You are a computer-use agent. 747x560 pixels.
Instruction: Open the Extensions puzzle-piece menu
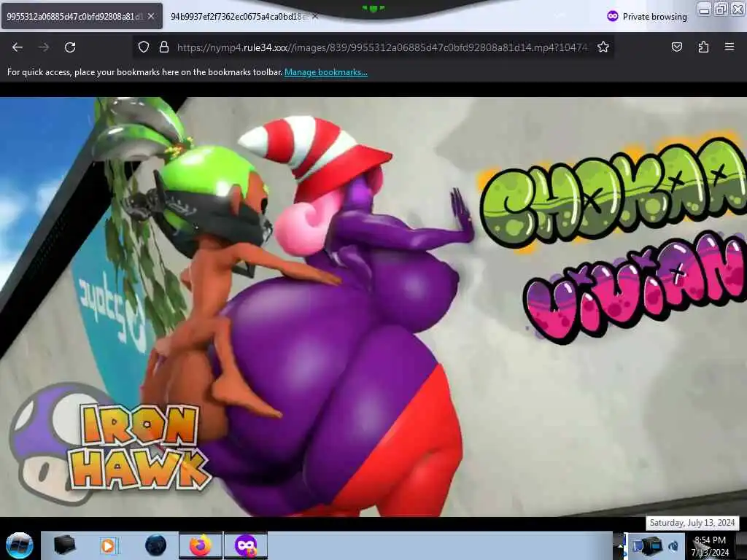pos(703,47)
